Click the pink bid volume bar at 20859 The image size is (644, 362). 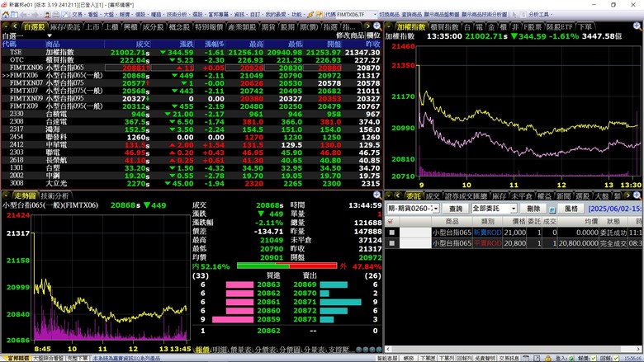pyautogui.click(x=233, y=319)
